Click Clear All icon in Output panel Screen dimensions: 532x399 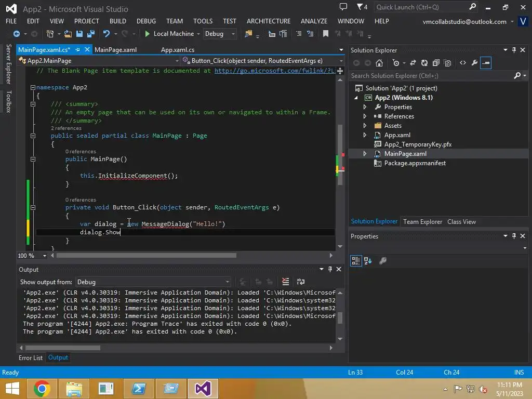pos(286,282)
